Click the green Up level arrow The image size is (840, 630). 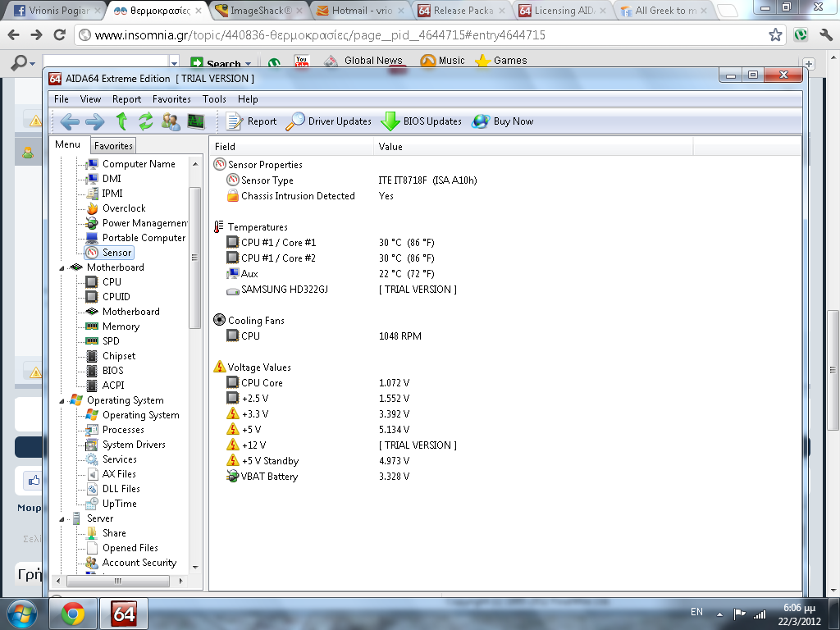(121, 121)
